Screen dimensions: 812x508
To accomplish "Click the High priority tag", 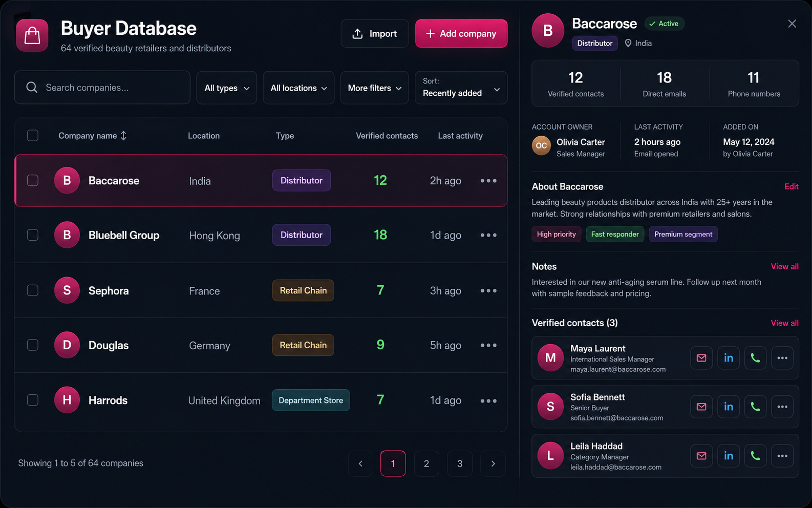I will pos(557,234).
